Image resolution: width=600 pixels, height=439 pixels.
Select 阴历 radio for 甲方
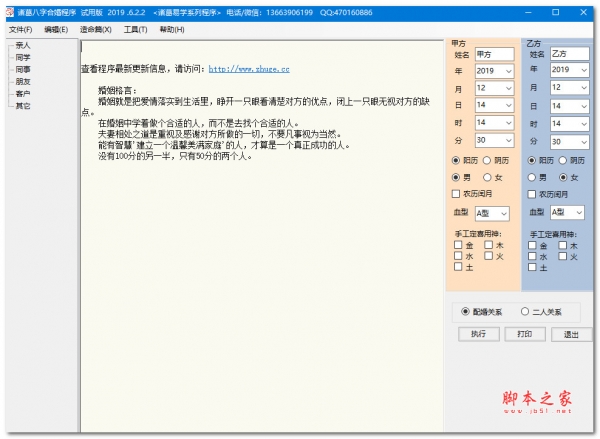(489, 160)
